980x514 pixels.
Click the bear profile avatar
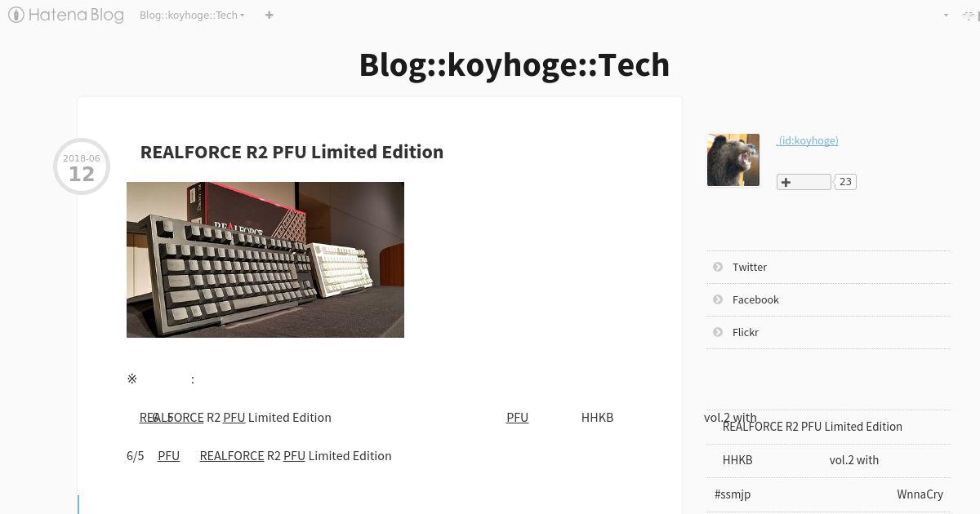click(733, 160)
